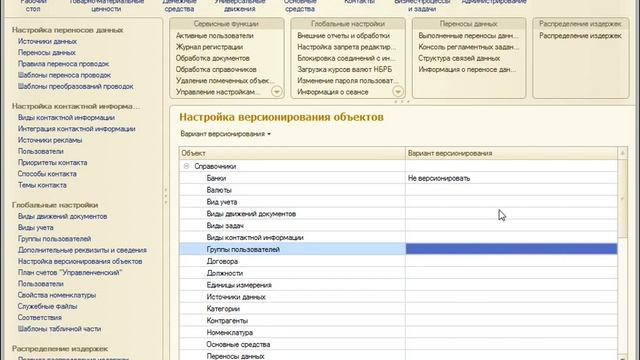640x360 pixels.
Task: Switch to Товароматериальные ценности section
Action: click(x=106, y=5)
